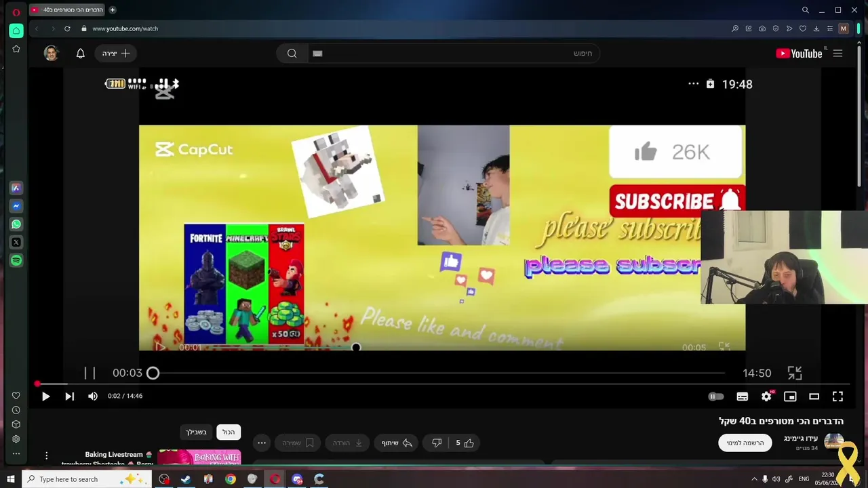Save video to playlist (שמירה)

click(298, 443)
